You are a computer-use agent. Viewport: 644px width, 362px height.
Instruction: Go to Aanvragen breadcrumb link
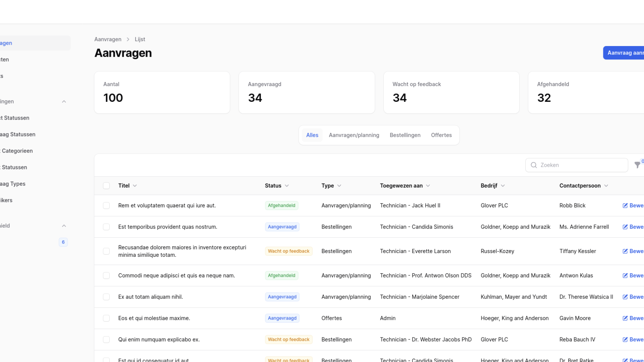coord(108,39)
